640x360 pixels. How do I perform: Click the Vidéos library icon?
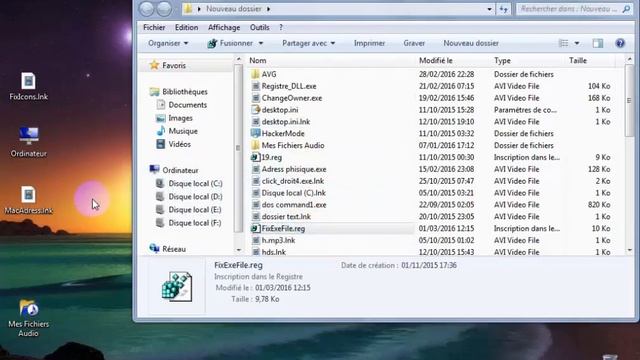click(161, 144)
